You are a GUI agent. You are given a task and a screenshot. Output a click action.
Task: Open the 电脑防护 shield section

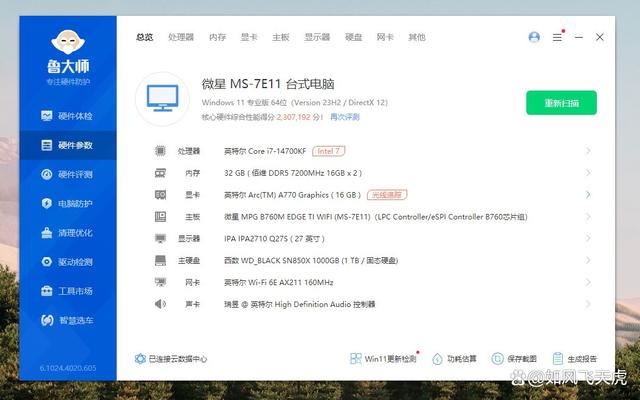pyautogui.click(x=67, y=203)
